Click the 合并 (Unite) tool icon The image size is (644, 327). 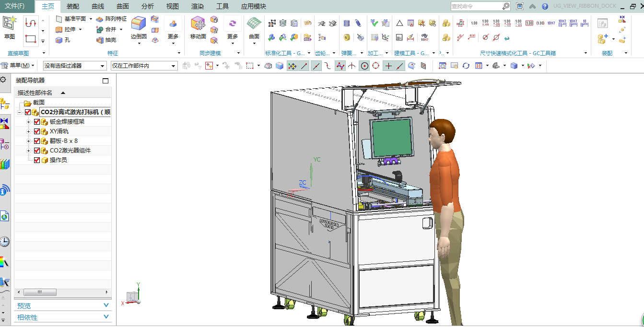(100, 29)
